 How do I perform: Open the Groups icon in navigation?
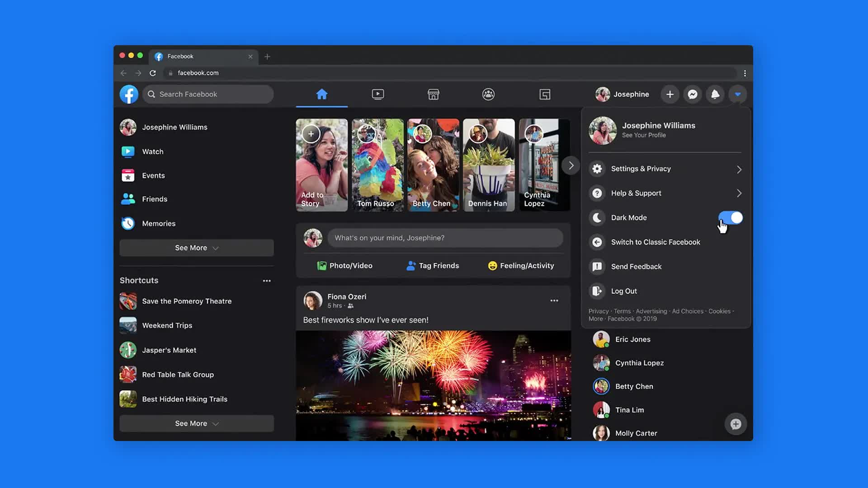tap(488, 94)
